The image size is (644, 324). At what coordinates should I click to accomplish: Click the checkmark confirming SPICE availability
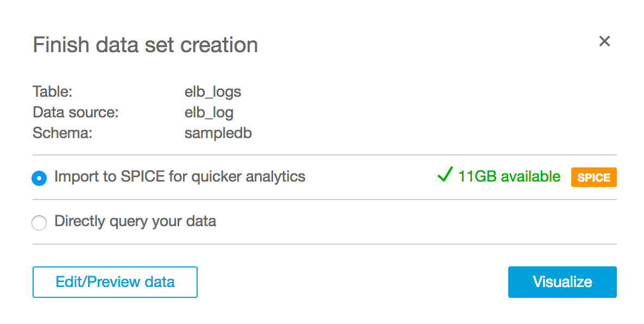tap(444, 175)
